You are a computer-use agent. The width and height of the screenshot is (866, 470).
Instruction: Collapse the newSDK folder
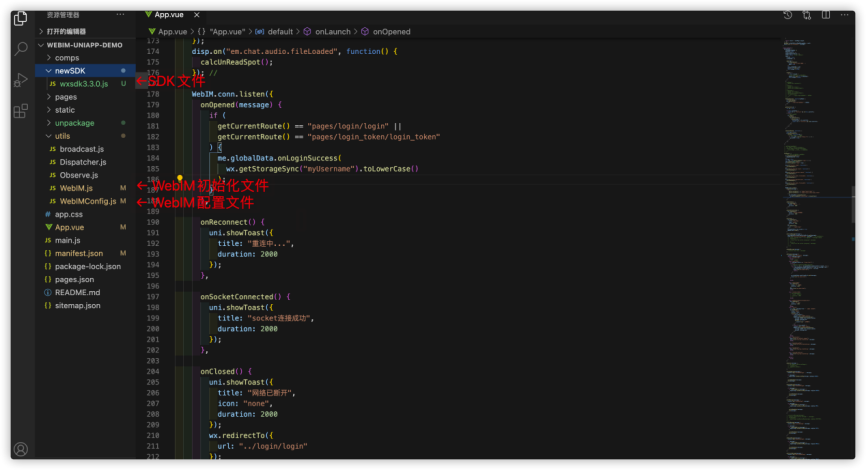pos(69,71)
